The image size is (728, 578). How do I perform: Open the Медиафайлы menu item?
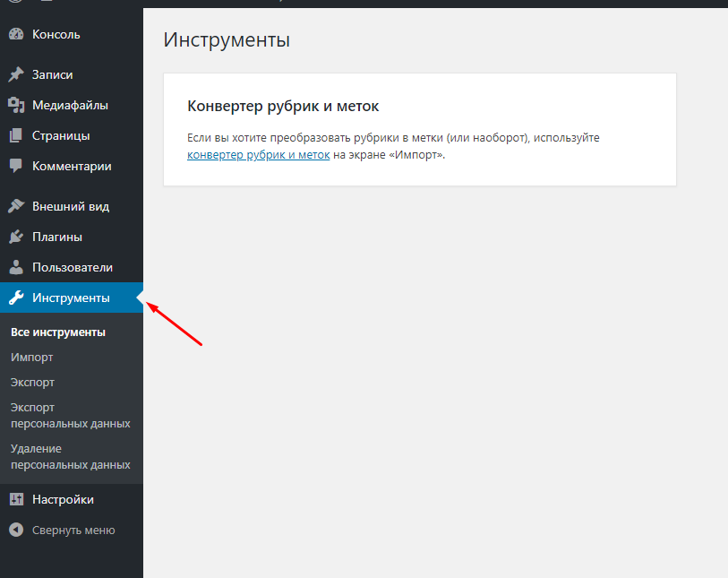click(70, 106)
